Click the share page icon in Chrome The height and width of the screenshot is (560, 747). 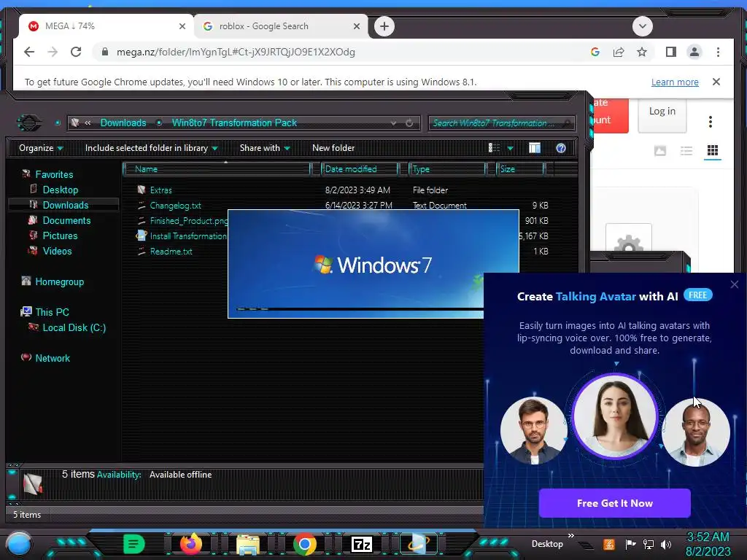click(619, 52)
